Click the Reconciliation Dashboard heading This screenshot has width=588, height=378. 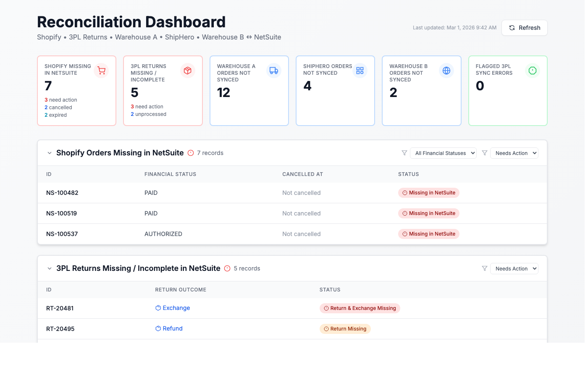[131, 22]
